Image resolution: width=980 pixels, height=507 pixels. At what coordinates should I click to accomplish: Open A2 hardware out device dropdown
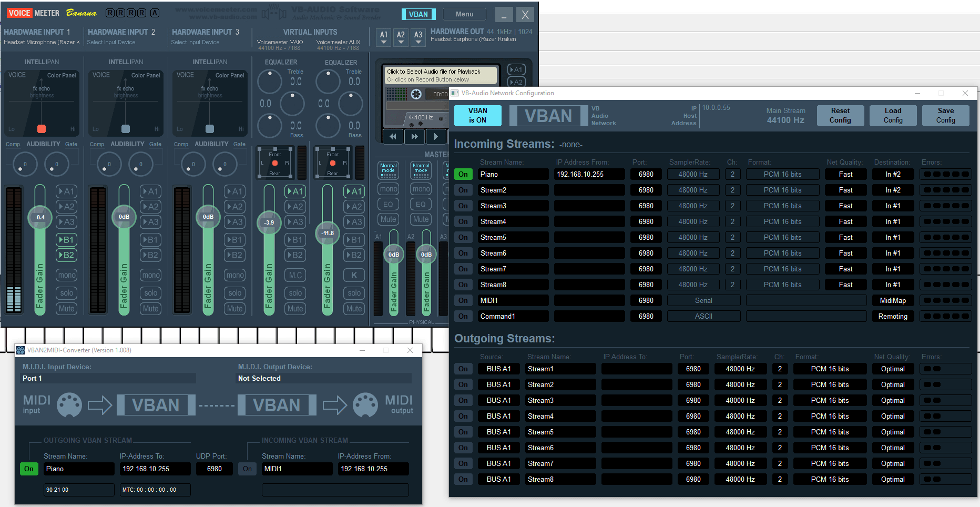[x=401, y=37]
